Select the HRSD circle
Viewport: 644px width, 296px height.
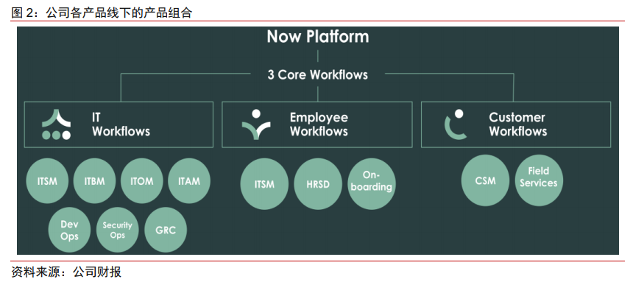[318, 184]
